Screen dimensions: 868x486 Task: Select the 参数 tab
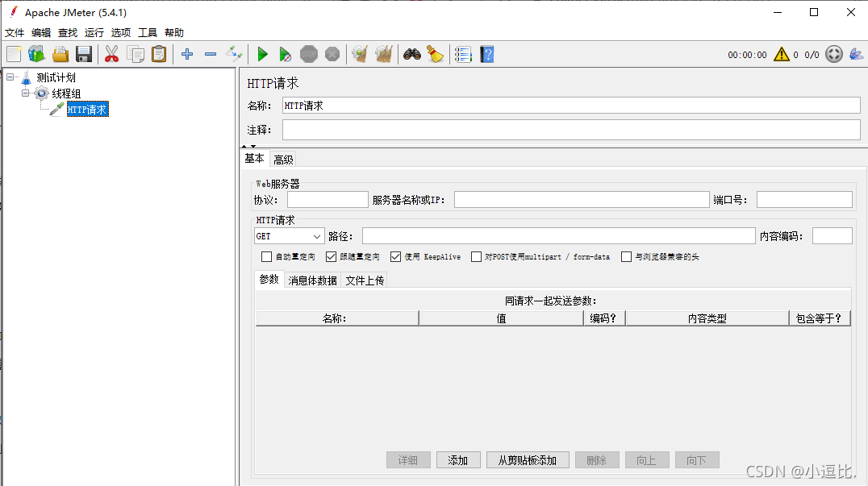click(269, 280)
